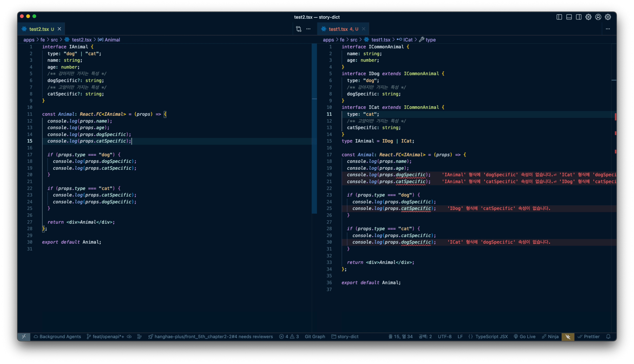
Task: Click 'dogSpecific' error on test1 line 20
Action: [411, 175]
